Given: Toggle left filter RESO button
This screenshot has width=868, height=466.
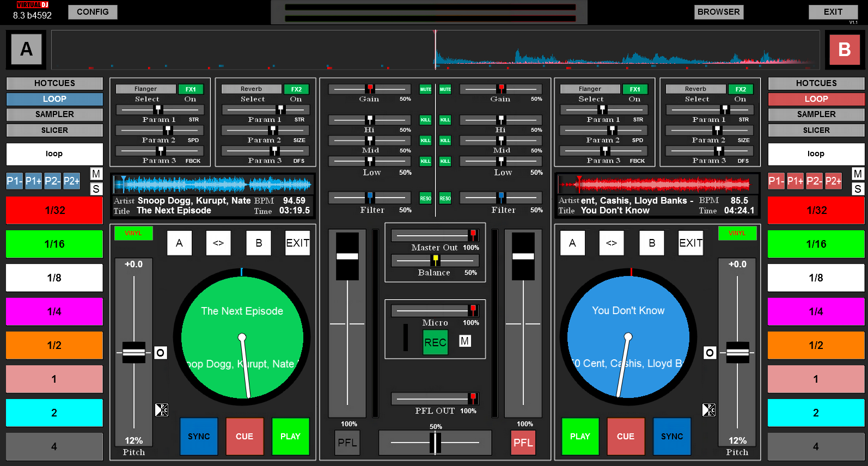Looking at the screenshot, I should (425, 199).
